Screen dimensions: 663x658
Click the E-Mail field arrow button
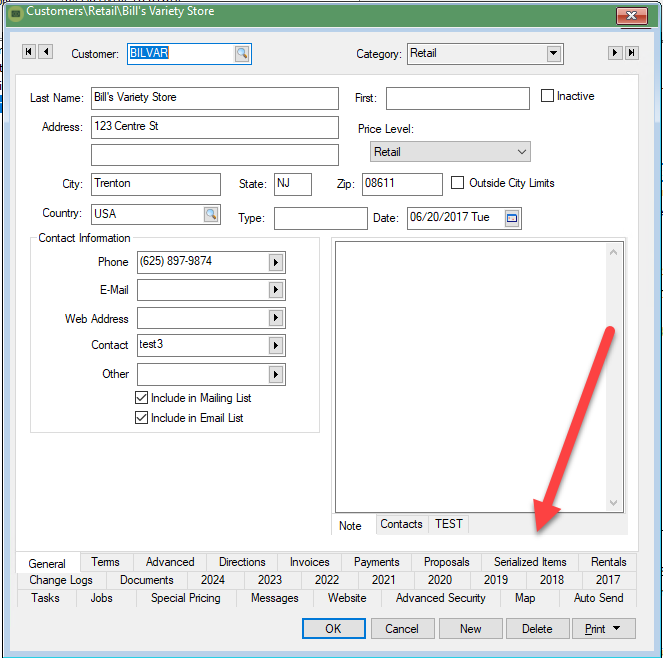[276, 290]
